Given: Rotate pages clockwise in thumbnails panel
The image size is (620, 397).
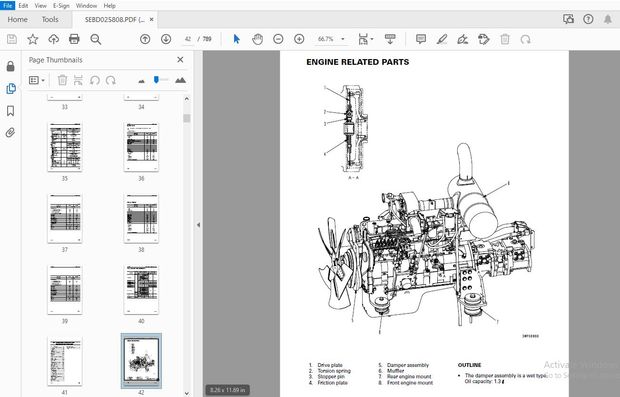Looking at the screenshot, I should [x=111, y=80].
